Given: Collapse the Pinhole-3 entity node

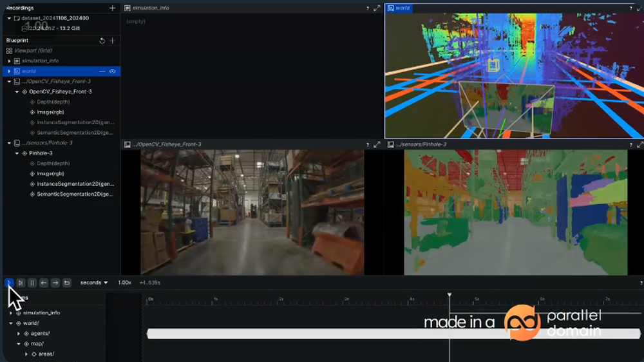Looking at the screenshot, I should coord(17,153).
